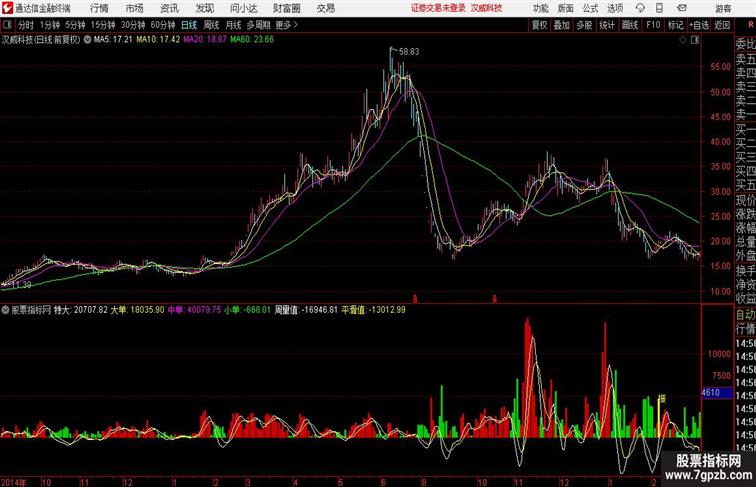Click the 周量值: -16946.81 value
756x487 pixels.
[306, 310]
